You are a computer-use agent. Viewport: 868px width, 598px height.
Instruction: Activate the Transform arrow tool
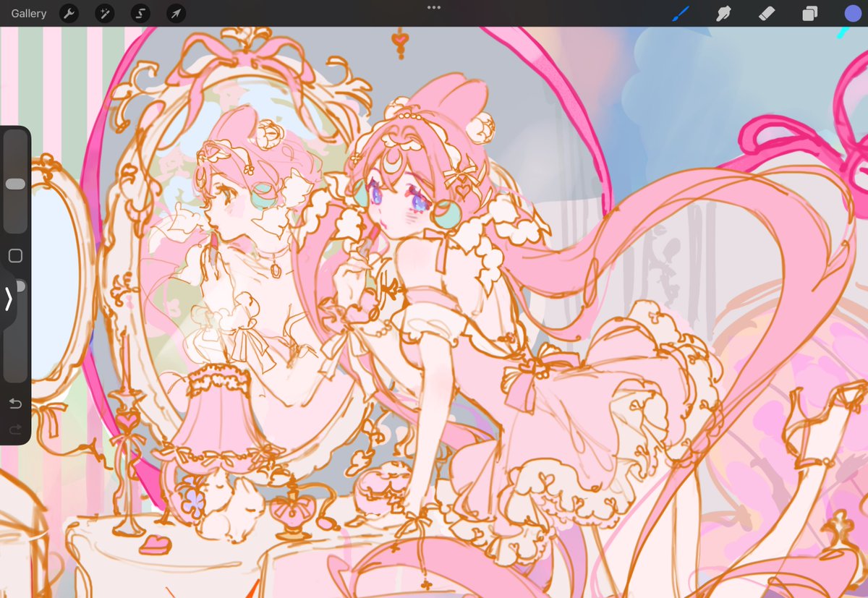(x=176, y=13)
